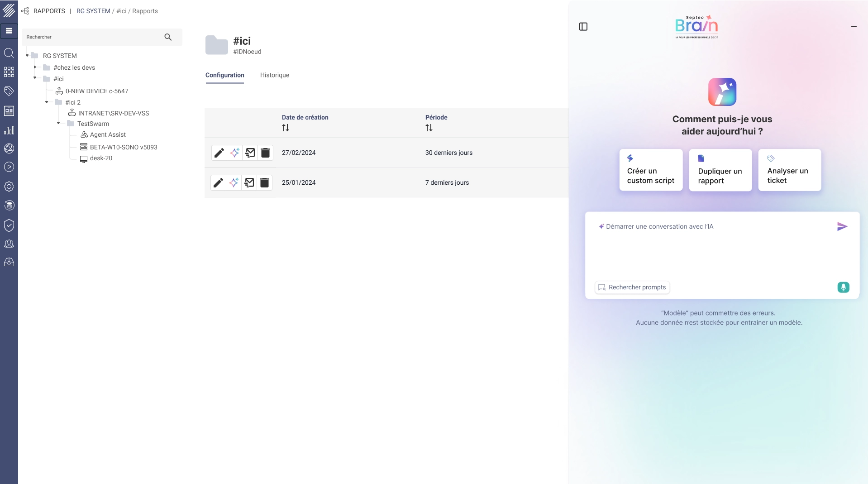Open settings via the gear sidebar icon
This screenshot has width=868, height=484.
(x=9, y=187)
